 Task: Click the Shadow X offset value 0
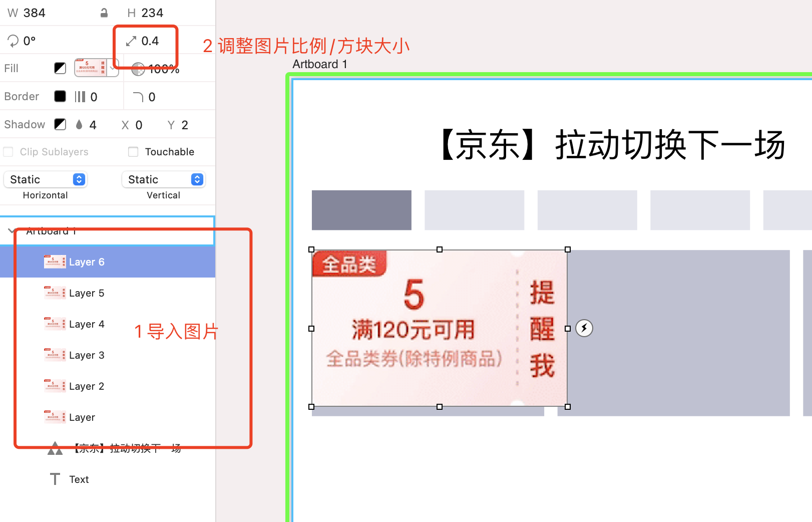[139, 125]
